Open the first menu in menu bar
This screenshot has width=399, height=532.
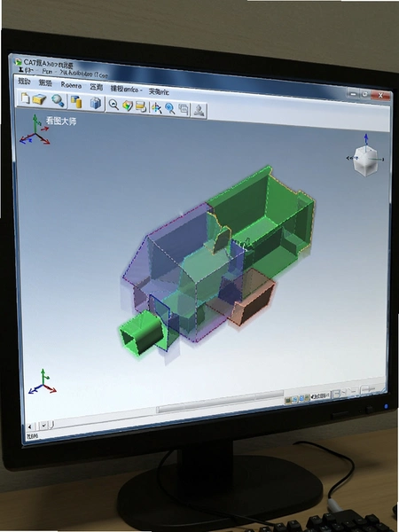click(24, 82)
